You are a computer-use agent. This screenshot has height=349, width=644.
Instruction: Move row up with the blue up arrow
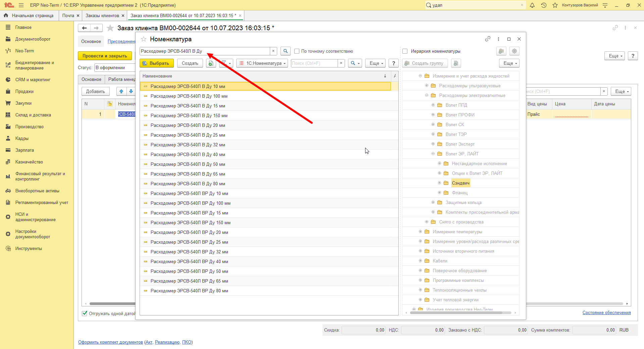click(x=121, y=91)
